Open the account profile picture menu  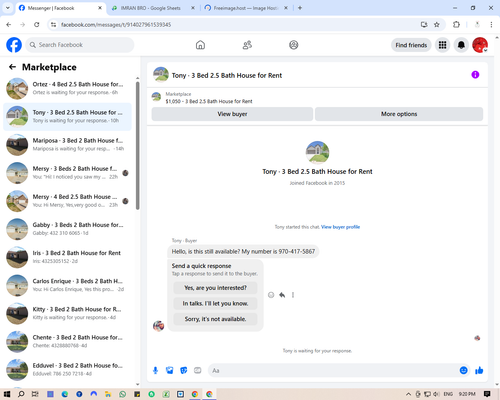point(480,45)
